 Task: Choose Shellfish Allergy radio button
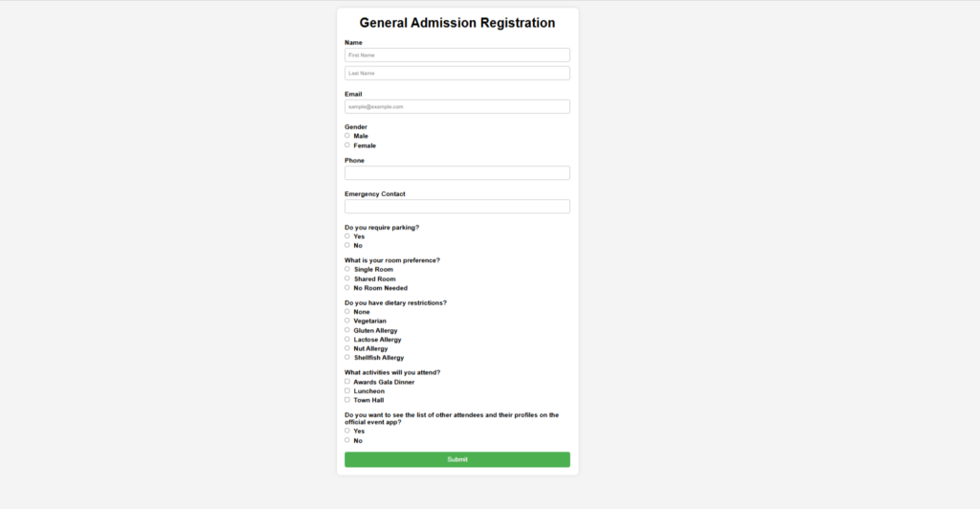pos(346,357)
